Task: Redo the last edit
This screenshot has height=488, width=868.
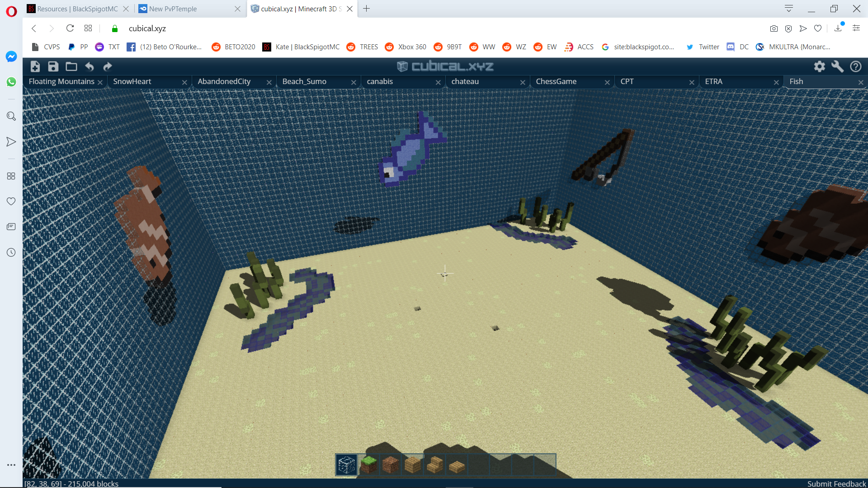Action: [108, 67]
